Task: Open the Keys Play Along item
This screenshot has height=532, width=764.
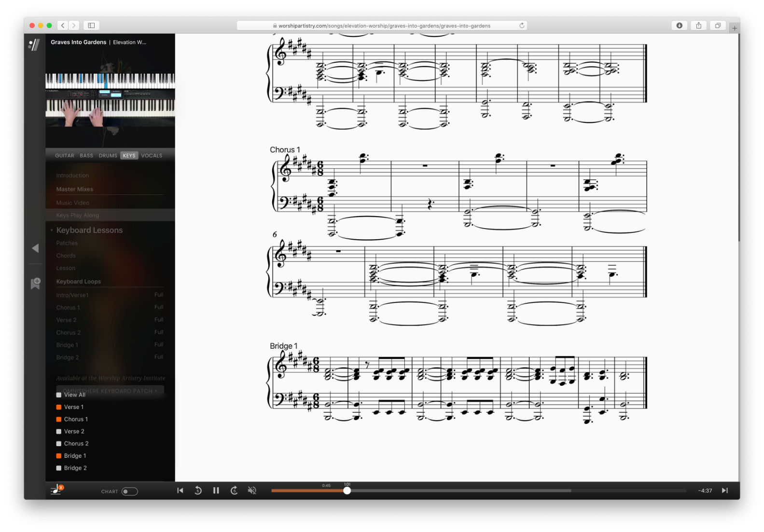Action: coord(78,215)
